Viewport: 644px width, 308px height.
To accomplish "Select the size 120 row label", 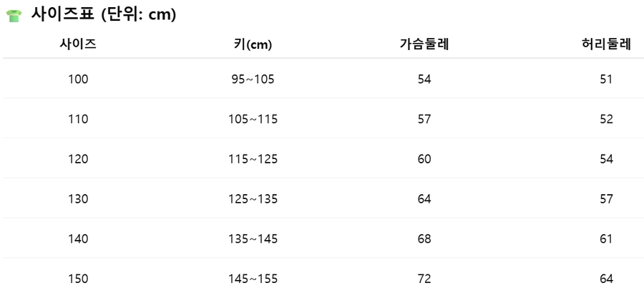I will (x=78, y=159).
